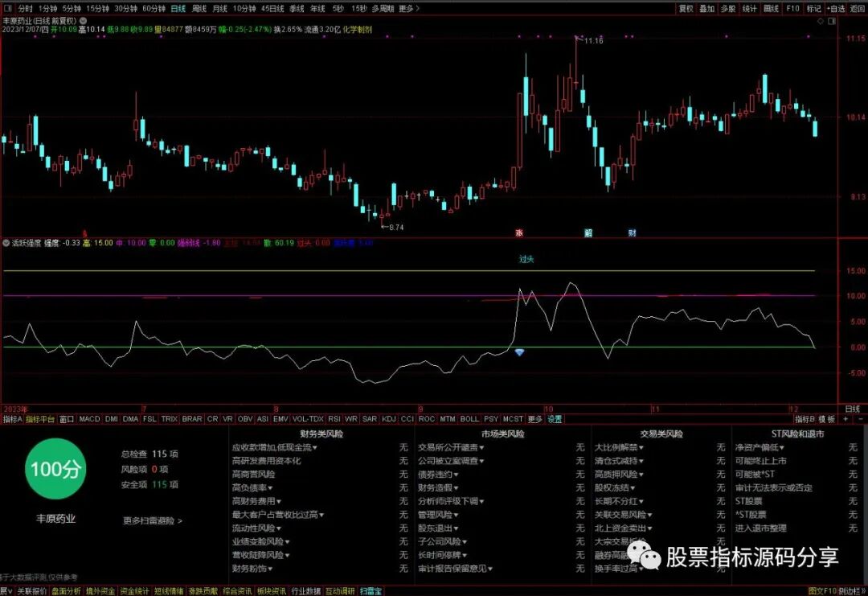
Task: Select the KDJ indicator
Action: (389, 419)
